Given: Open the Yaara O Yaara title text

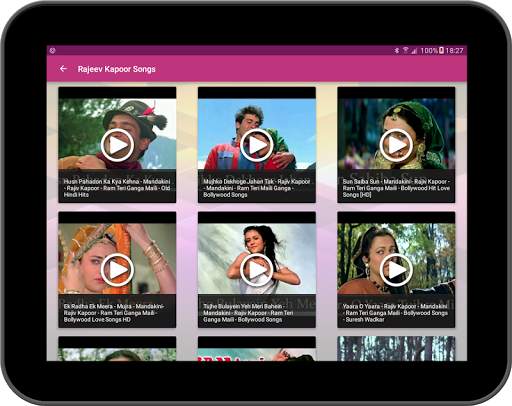Looking at the screenshot, I should click(x=395, y=313).
